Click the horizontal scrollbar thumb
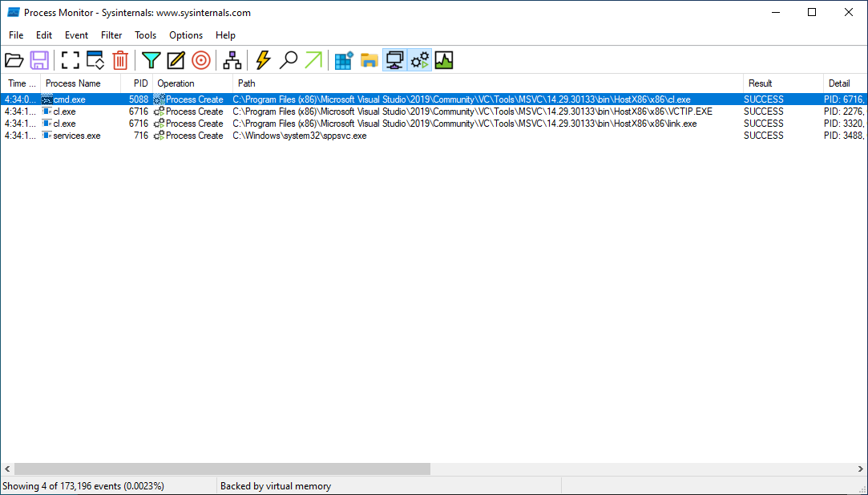 click(222, 469)
